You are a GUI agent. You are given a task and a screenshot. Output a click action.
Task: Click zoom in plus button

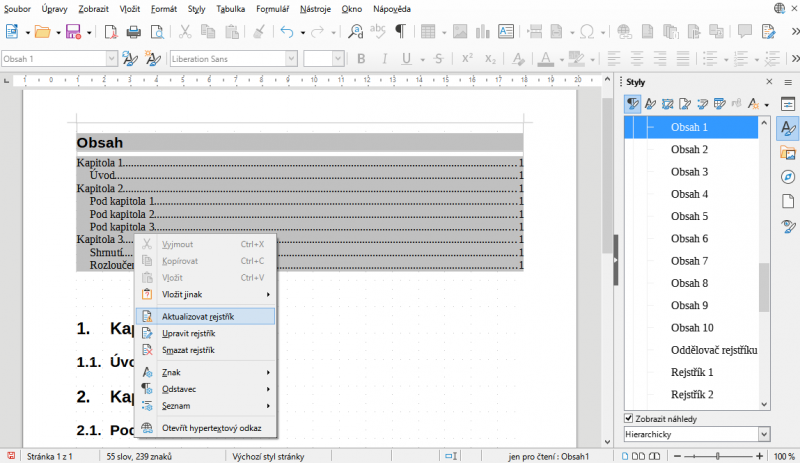(760, 456)
